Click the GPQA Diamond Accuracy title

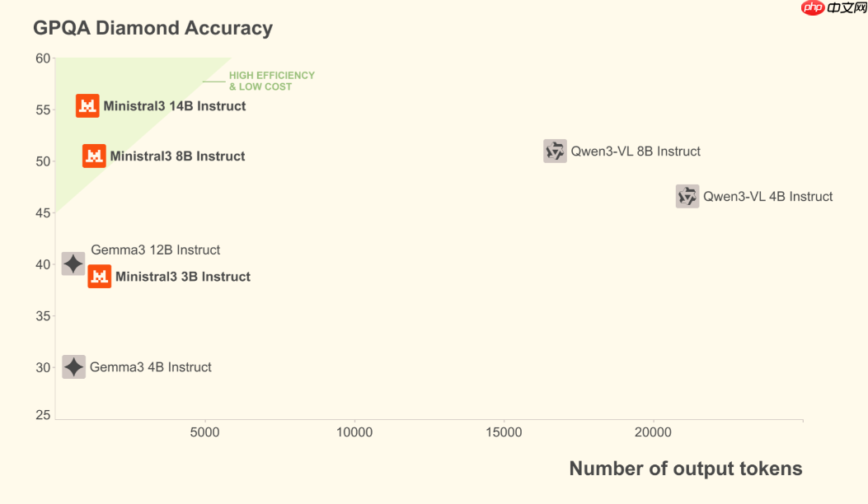[x=152, y=28]
